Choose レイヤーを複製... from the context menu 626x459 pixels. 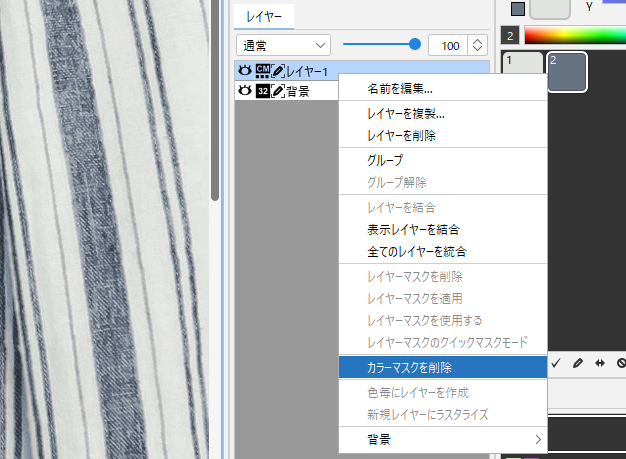point(443,114)
